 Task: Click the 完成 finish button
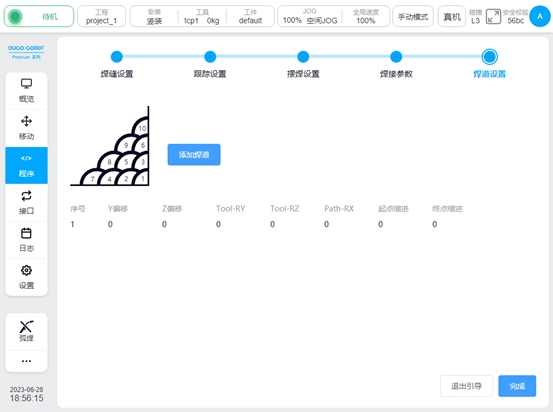coord(517,386)
